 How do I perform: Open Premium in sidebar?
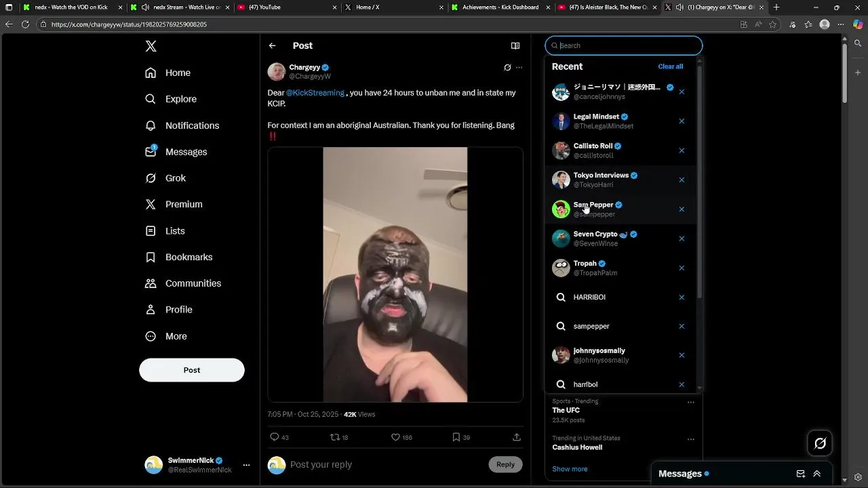pyautogui.click(x=174, y=204)
